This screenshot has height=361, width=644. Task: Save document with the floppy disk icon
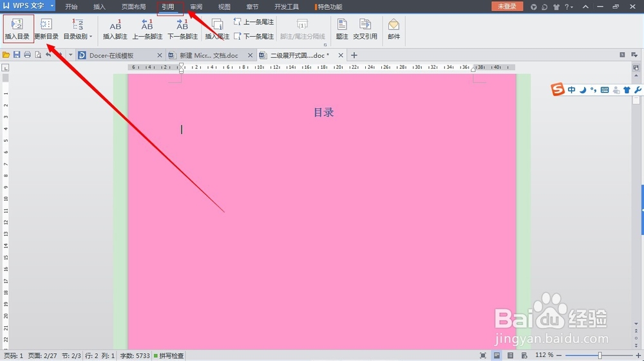(x=17, y=55)
